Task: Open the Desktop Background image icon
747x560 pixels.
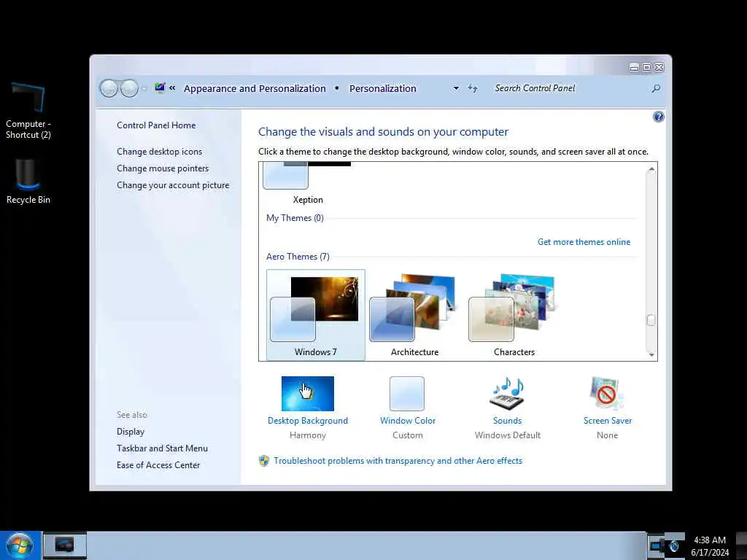Action: point(307,393)
